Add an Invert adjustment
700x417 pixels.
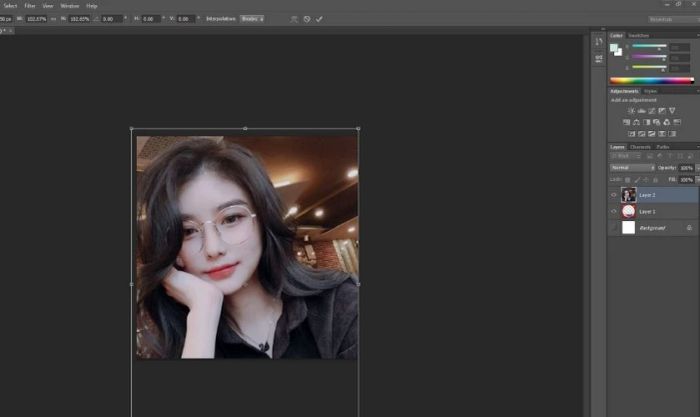coord(631,134)
